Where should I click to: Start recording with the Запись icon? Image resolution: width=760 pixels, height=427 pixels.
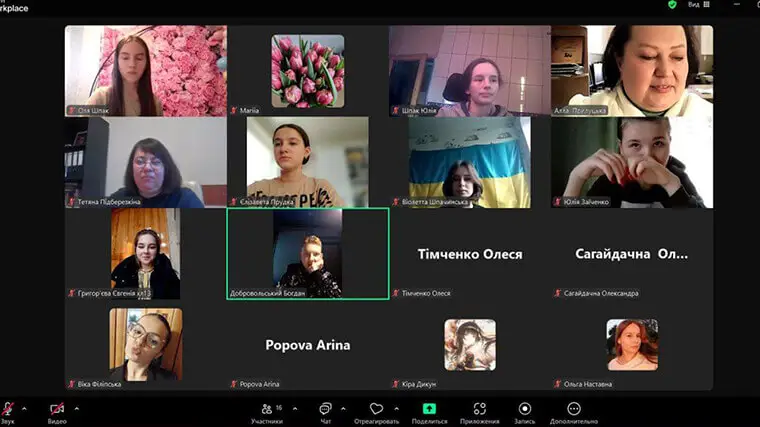click(525, 409)
